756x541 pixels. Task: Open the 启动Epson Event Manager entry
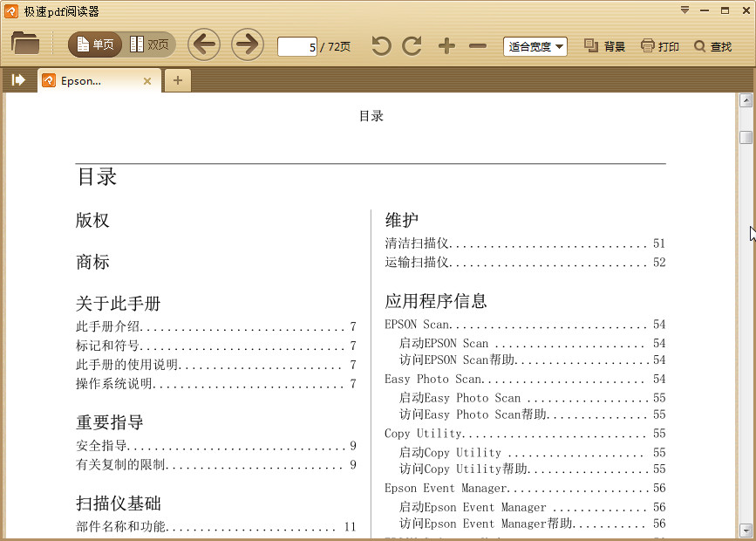pyautogui.click(x=532, y=507)
